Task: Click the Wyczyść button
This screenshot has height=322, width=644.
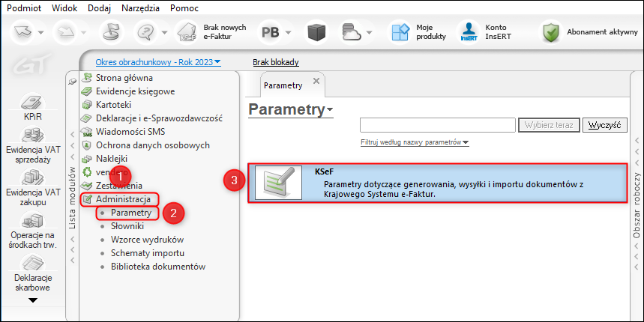Action: 604,125
